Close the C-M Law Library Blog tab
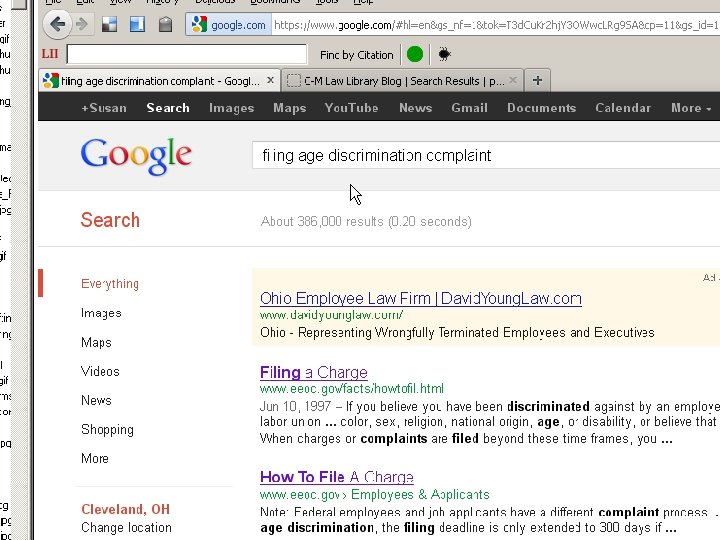The image size is (720, 540). pyautogui.click(x=513, y=80)
